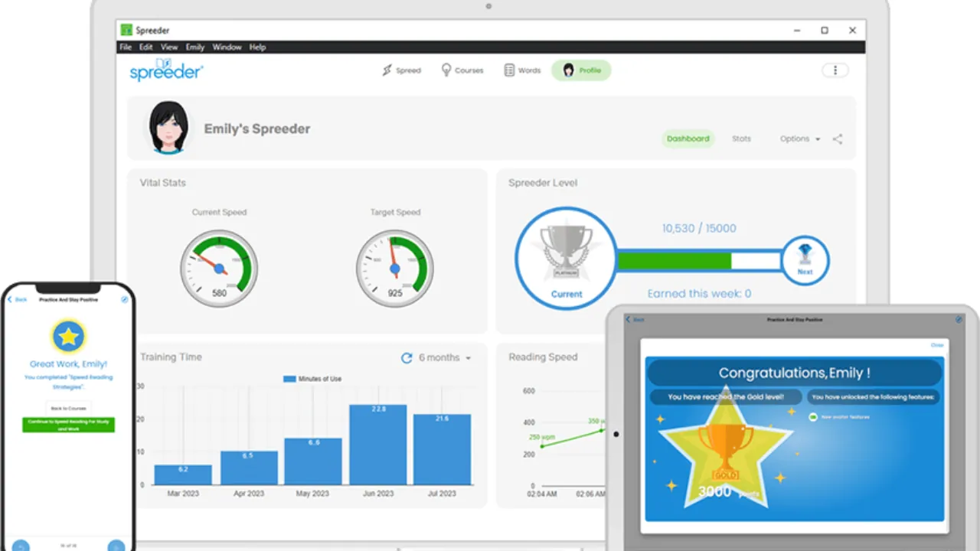Image resolution: width=980 pixels, height=551 pixels.
Task: Tap the green Continue button on phone
Action: (x=68, y=425)
